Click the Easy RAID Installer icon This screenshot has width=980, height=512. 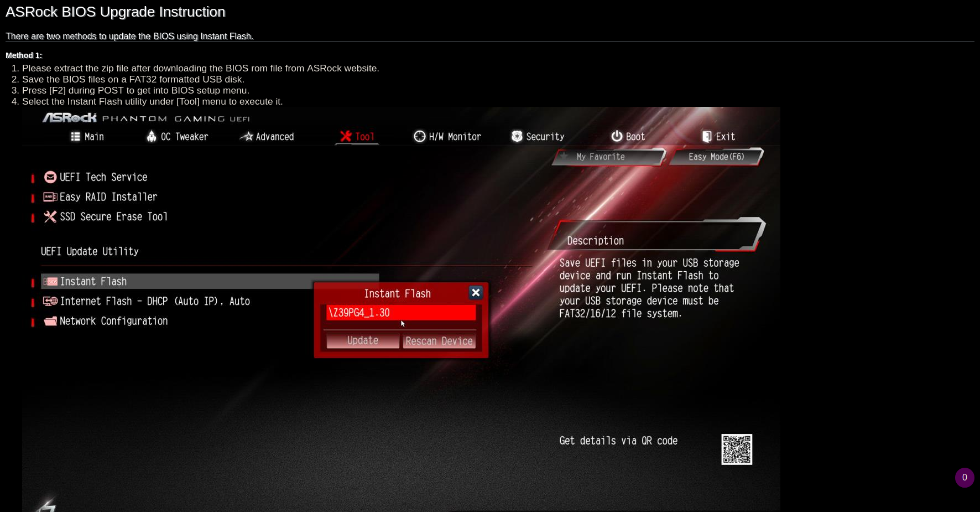[x=50, y=197]
